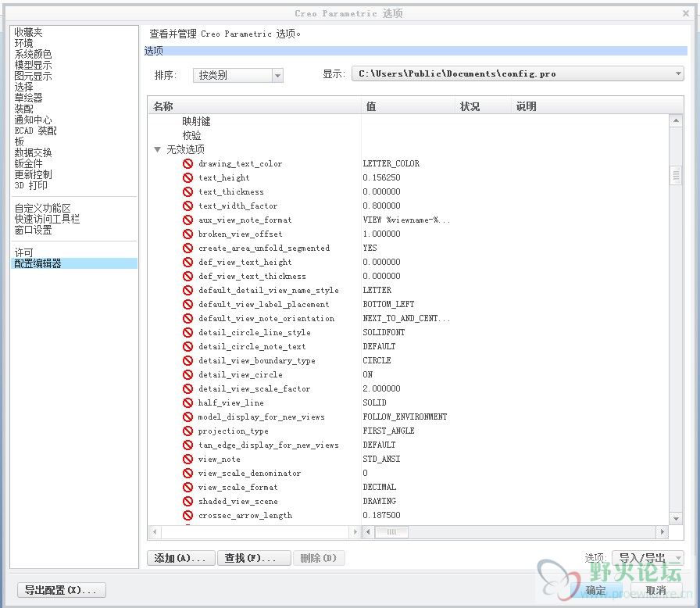Screen dimensions: 700x608
Task: Click the vertical scrollbar thumb
Action: click(x=676, y=175)
